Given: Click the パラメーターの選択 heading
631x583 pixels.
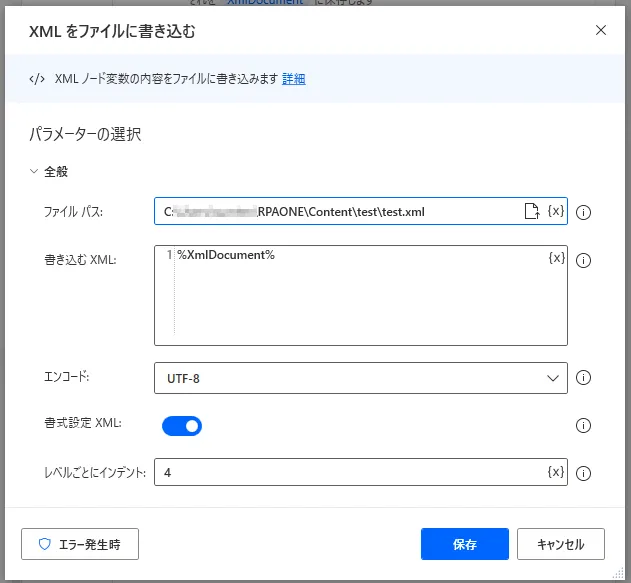Looking at the screenshot, I should pyautogui.click(x=85, y=134).
